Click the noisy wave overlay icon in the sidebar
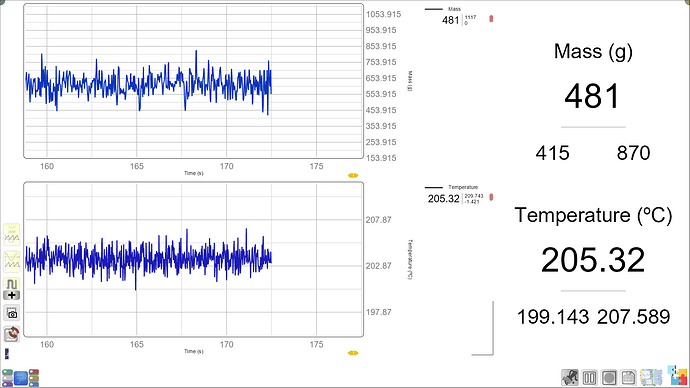 pyautogui.click(x=11, y=234)
